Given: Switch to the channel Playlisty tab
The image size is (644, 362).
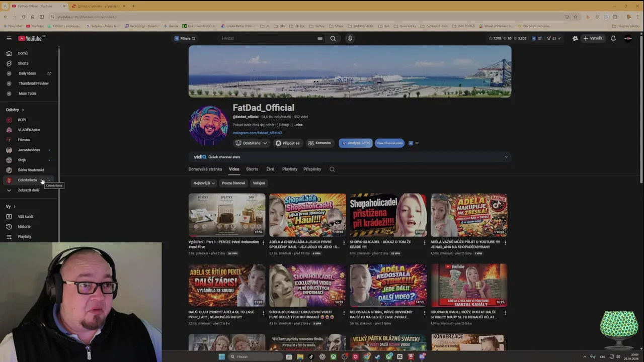Looking at the screenshot, I should click(290, 169).
